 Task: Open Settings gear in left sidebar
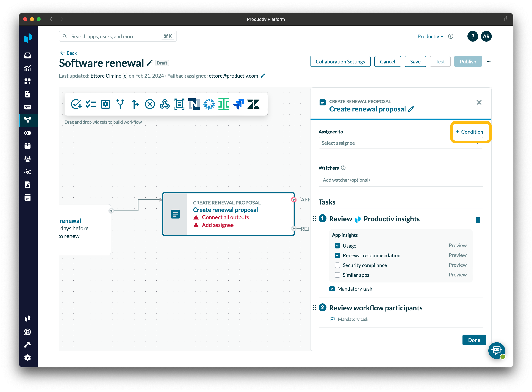pyautogui.click(x=27, y=357)
